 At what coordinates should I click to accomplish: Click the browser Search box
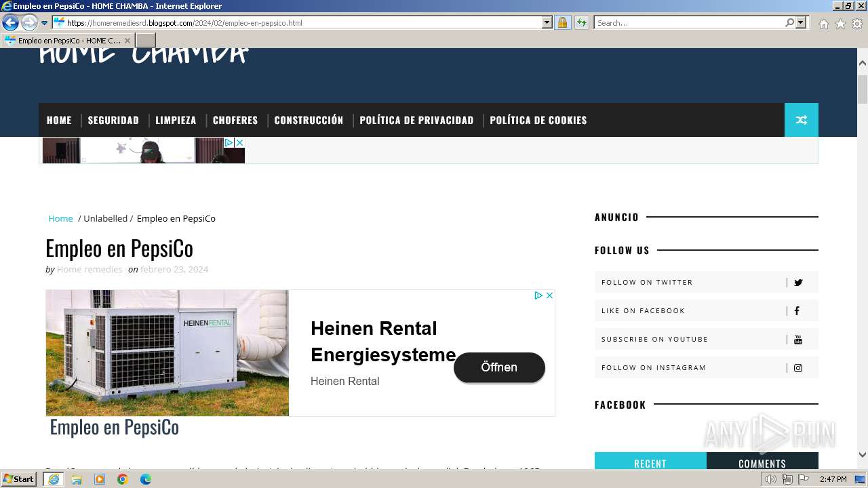point(688,23)
